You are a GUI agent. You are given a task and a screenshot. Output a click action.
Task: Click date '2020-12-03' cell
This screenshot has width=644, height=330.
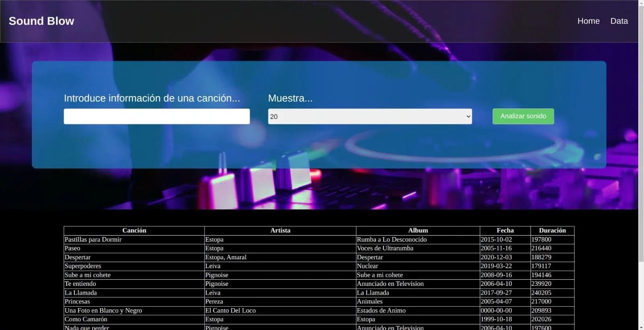pyautogui.click(x=505, y=257)
